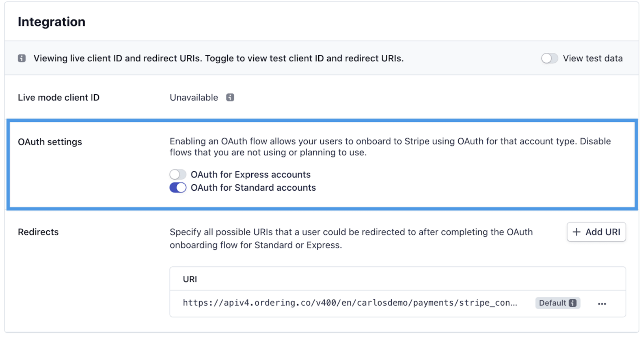The image size is (644, 337).
Task: Click the Redirects section label
Action: 38,232
